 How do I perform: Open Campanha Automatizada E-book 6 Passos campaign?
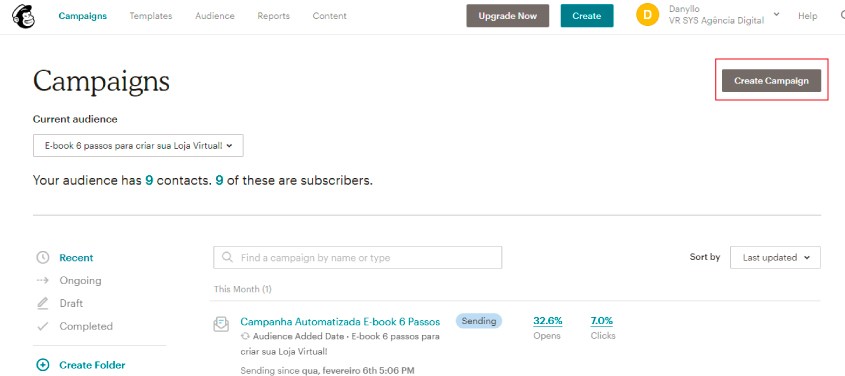click(x=340, y=322)
